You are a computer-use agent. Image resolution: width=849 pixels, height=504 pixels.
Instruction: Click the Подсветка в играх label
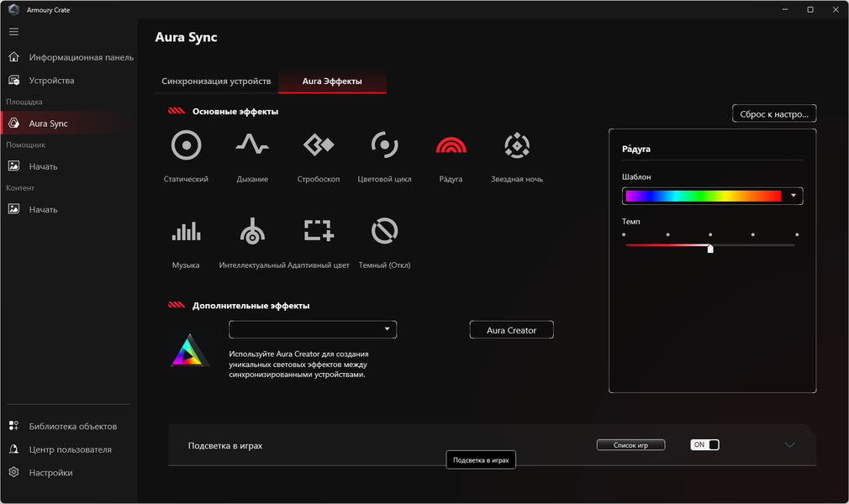225,445
